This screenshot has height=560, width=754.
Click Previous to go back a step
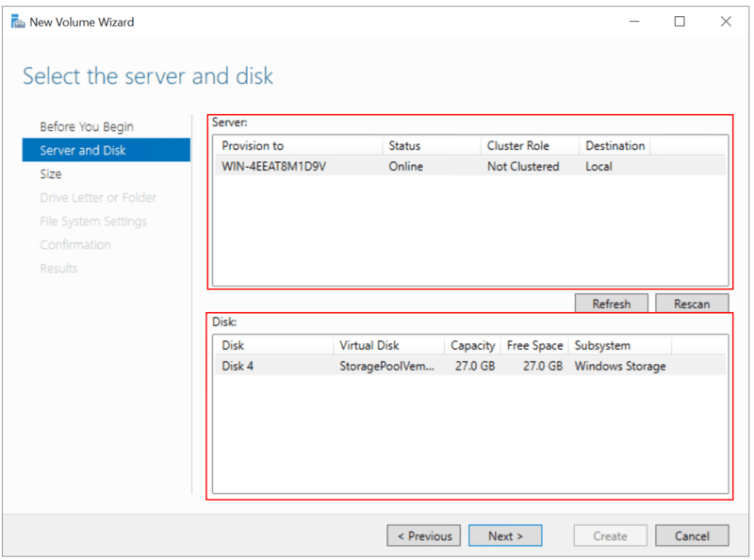[x=423, y=535]
